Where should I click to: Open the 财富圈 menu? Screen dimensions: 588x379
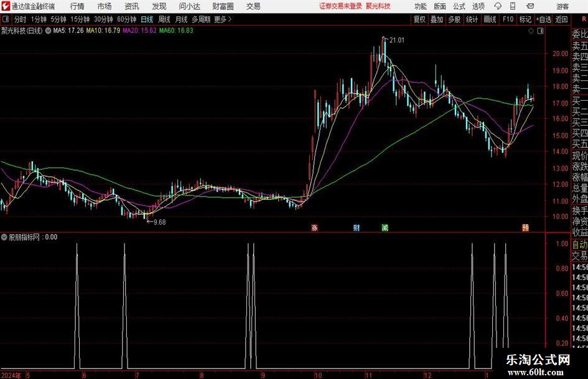pos(223,6)
